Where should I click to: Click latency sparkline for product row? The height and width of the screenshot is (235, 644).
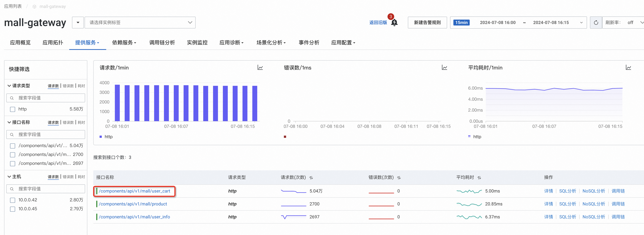point(469,204)
